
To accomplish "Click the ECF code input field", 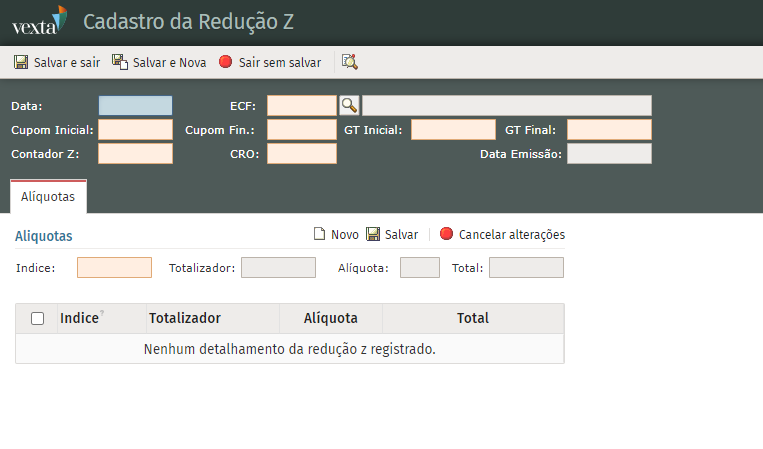I will (302, 105).
